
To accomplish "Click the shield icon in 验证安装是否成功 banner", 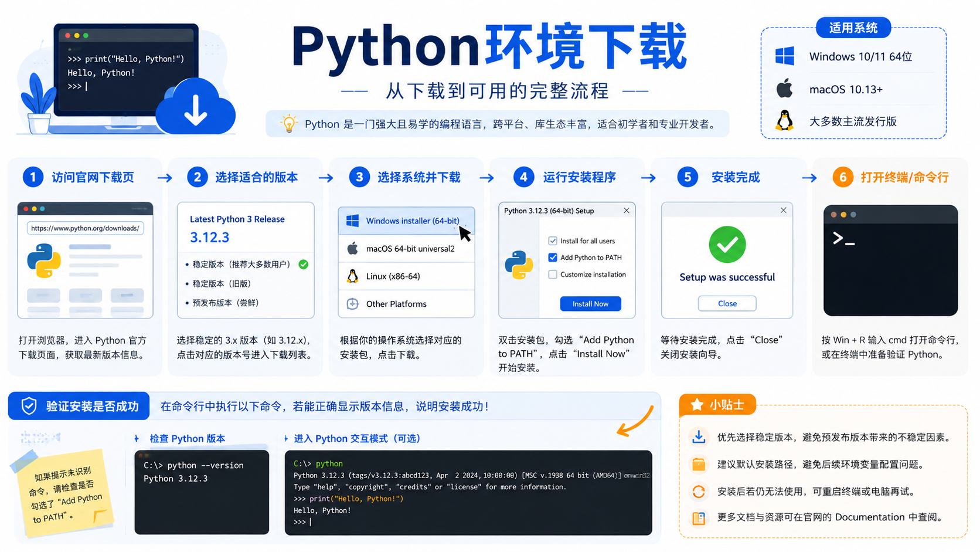I will [x=29, y=406].
